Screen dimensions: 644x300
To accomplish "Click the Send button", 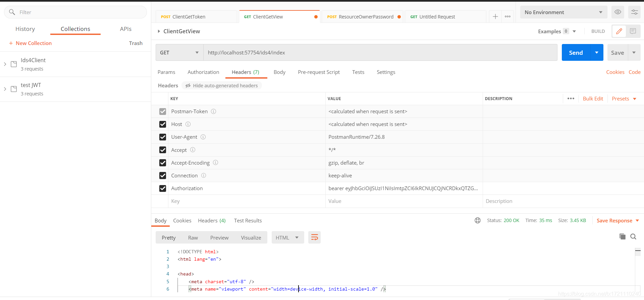I will coord(576,52).
